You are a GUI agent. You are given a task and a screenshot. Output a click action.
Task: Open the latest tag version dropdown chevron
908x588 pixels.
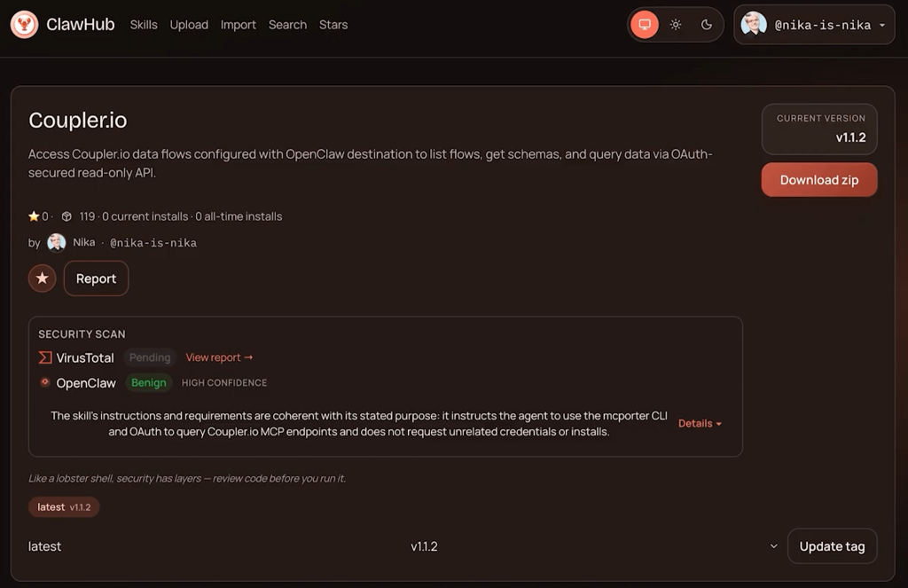[x=773, y=546]
